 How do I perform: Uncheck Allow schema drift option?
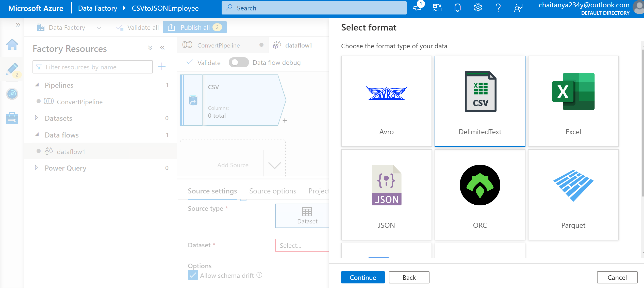[193, 275]
